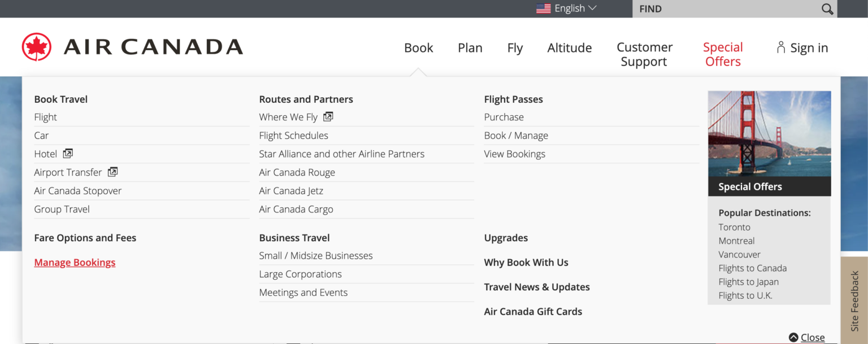This screenshot has height=344, width=868.
Task: Click the external link icon beside Airport Transfer
Action: click(x=112, y=172)
